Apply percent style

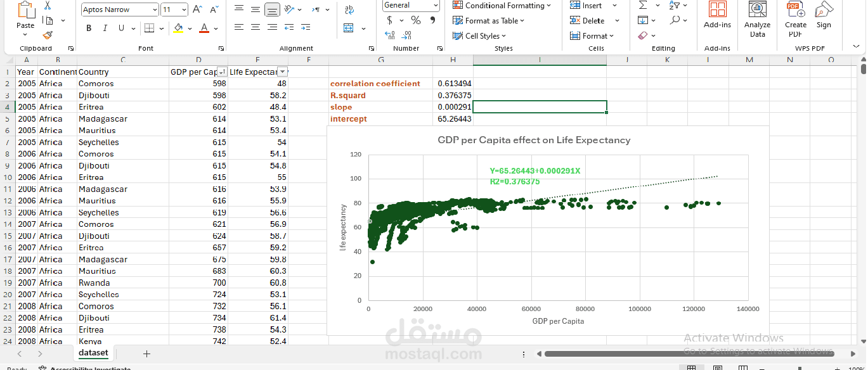416,20
